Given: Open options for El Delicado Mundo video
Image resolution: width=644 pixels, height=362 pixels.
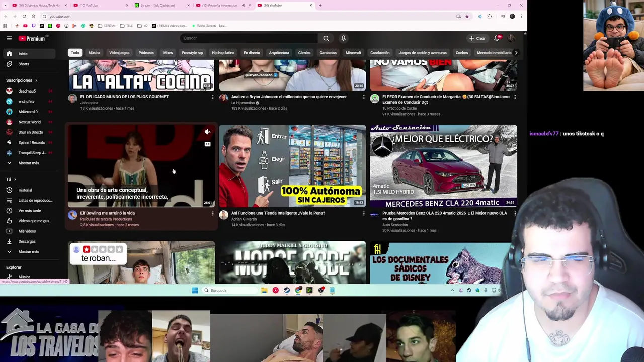Looking at the screenshot, I should click(213, 97).
